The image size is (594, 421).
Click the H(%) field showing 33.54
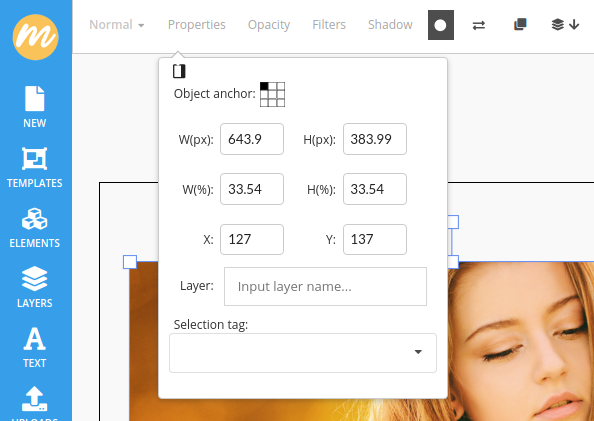coord(375,189)
